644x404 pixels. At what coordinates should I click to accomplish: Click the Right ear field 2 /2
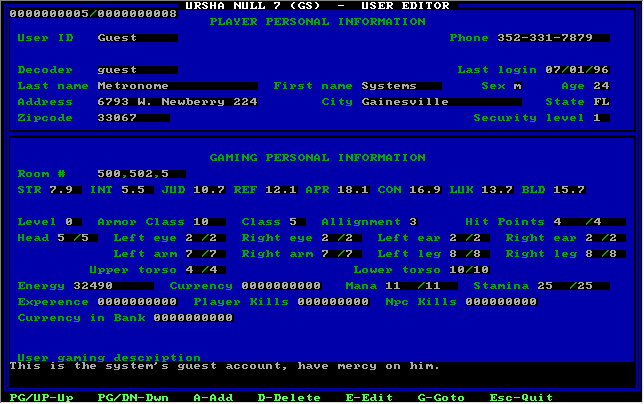point(605,238)
